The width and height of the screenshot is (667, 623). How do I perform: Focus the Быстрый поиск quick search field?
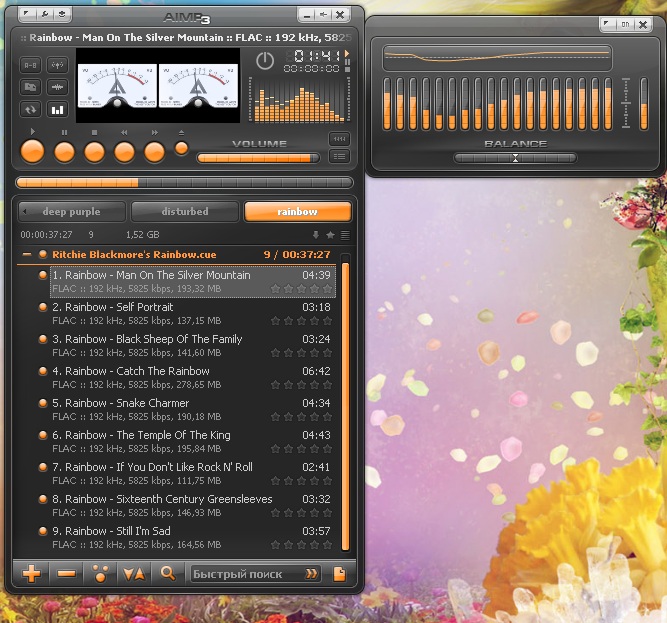click(x=247, y=574)
